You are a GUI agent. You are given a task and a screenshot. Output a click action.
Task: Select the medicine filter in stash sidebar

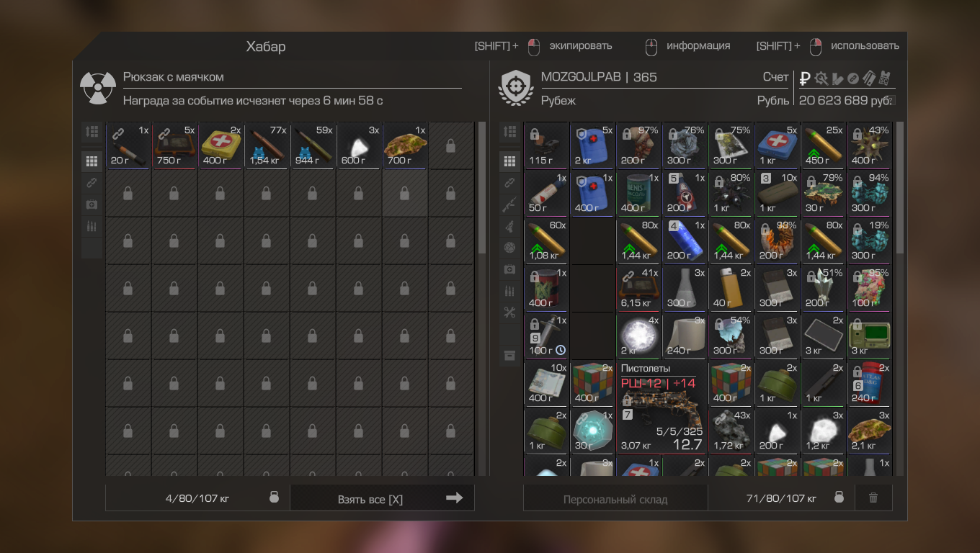[509, 269]
